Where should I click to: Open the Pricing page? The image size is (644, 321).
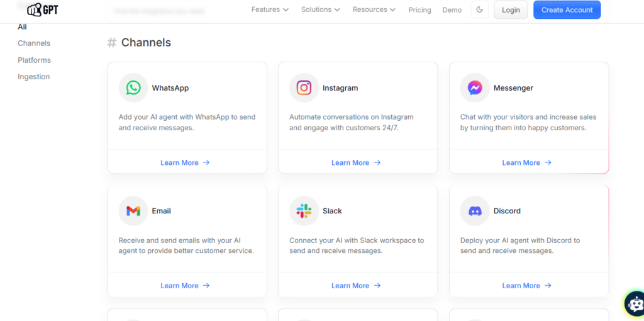[419, 10]
